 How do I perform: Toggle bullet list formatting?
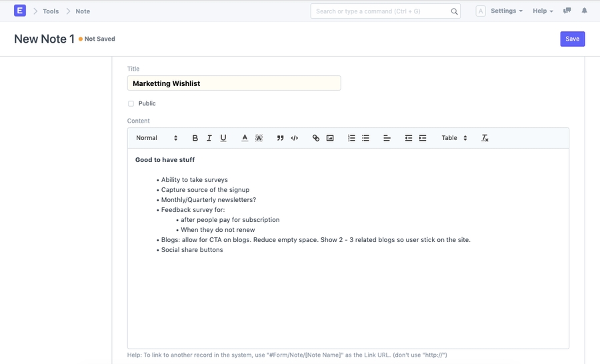[x=365, y=138]
